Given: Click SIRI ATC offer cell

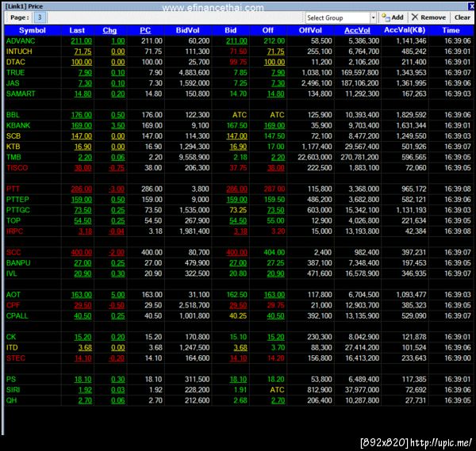Looking at the screenshot, I should pyautogui.click(x=277, y=390).
